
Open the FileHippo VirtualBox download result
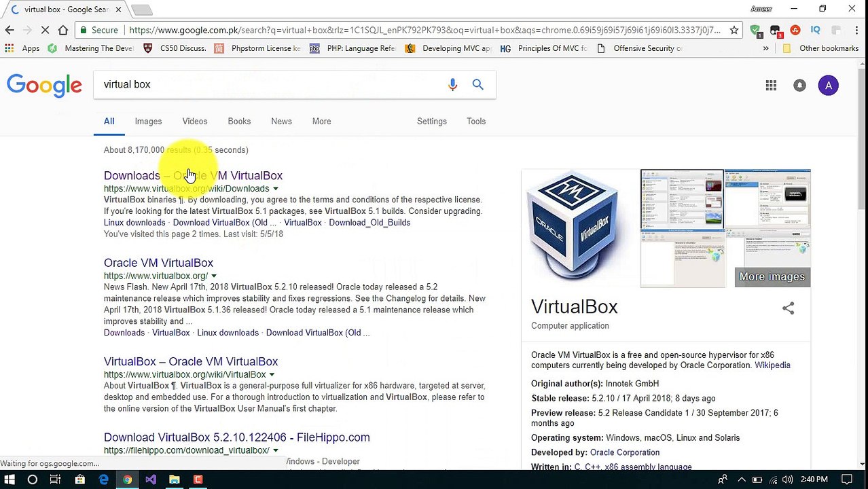click(237, 437)
